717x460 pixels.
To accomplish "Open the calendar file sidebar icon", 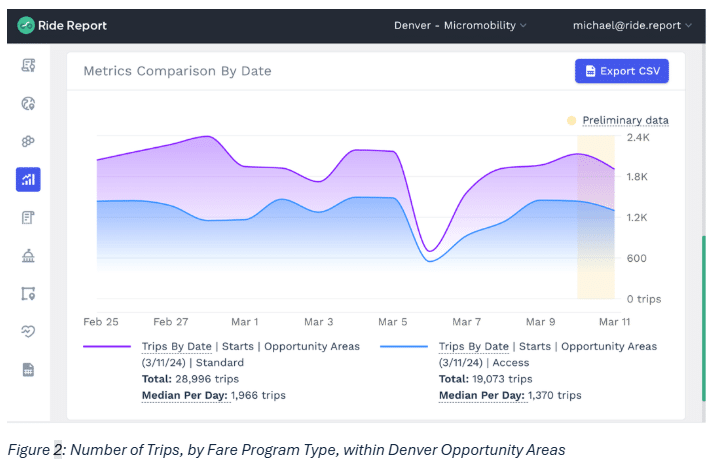I will click(x=29, y=370).
